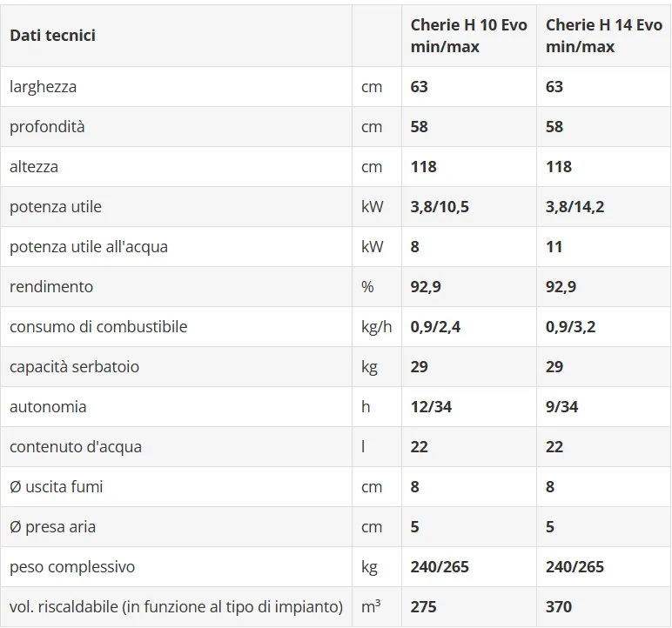Click the 'kg/h' unit cell
The height and width of the screenshot is (628, 672).
pyautogui.click(x=376, y=327)
